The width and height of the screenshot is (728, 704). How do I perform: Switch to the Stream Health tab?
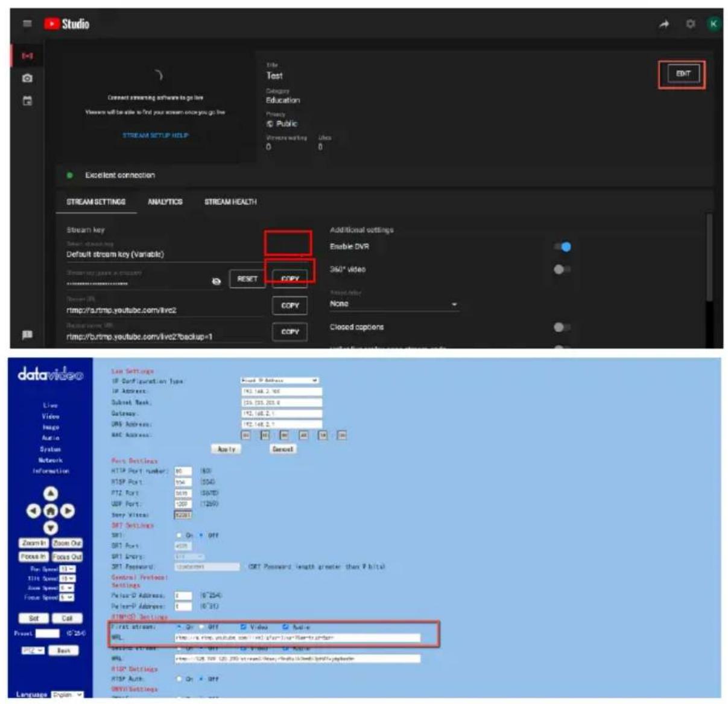(x=230, y=201)
